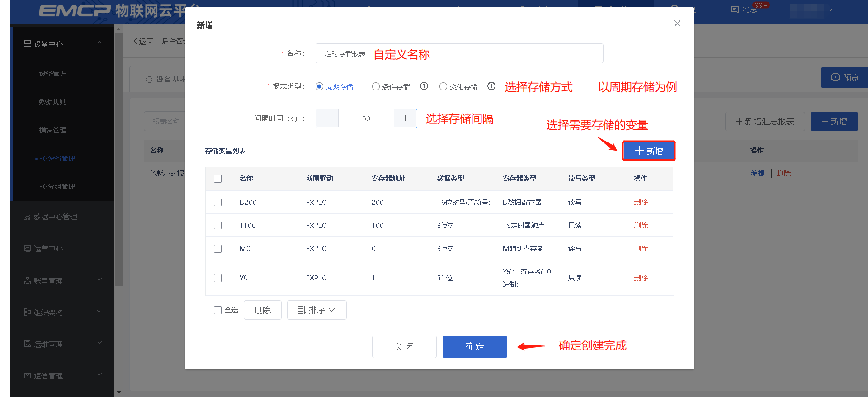Viewport: 868px width, 402px height.
Task: Click the 删除 button beside 全选
Action: (x=263, y=310)
